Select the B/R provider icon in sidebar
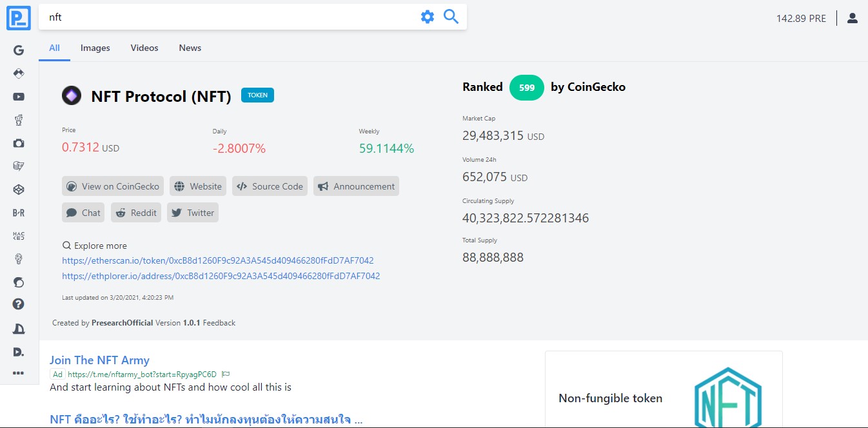Screen dimensions: 868x428 tap(19, 213)
